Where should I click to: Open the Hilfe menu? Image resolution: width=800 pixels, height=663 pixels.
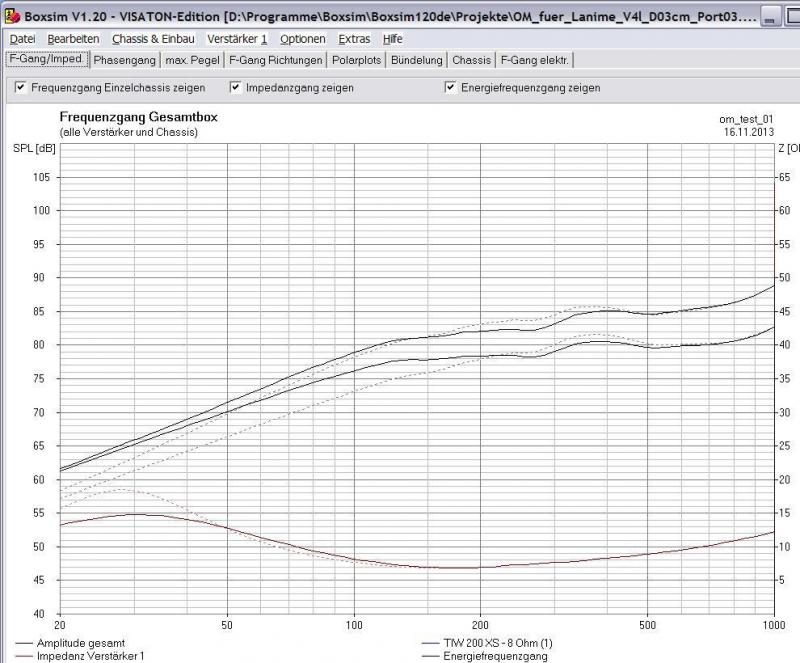pyautogui.click(x=392, y=39)
